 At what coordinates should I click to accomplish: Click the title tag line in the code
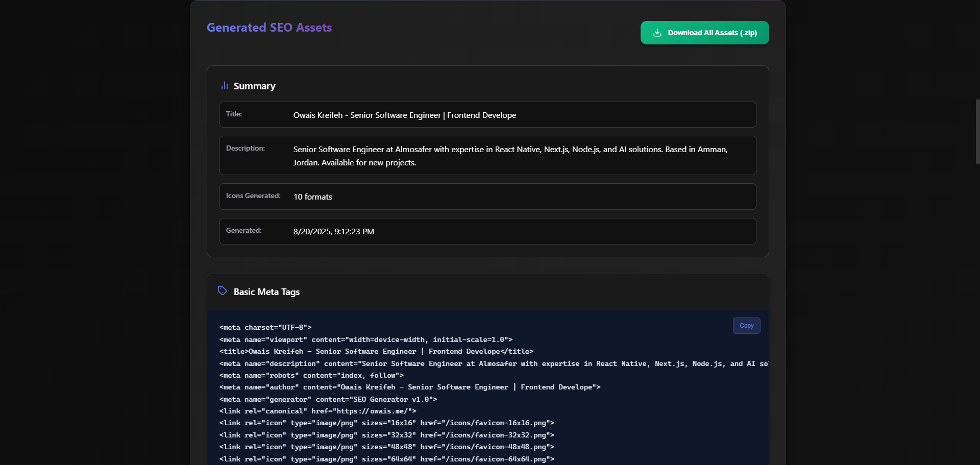[x=376, y=351]
